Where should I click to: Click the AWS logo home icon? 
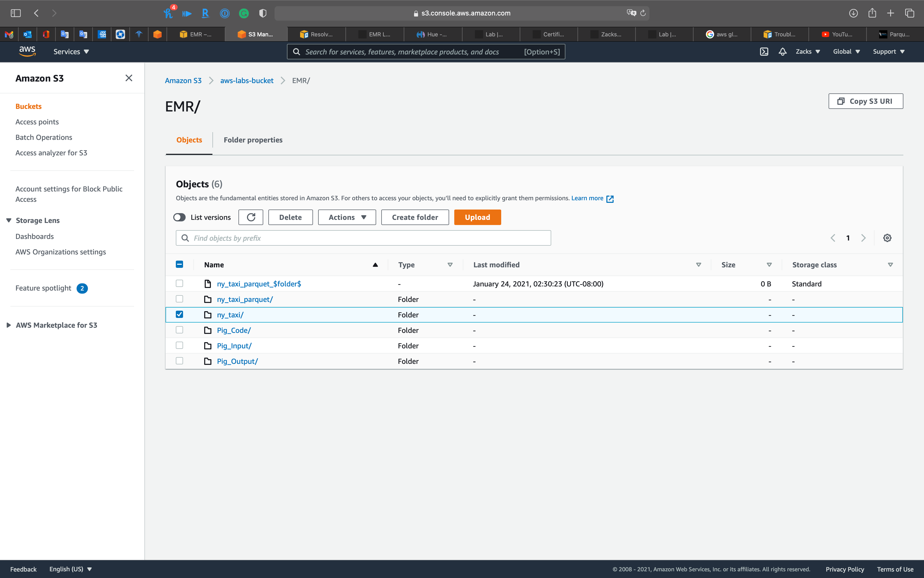(x=27, y=51)
